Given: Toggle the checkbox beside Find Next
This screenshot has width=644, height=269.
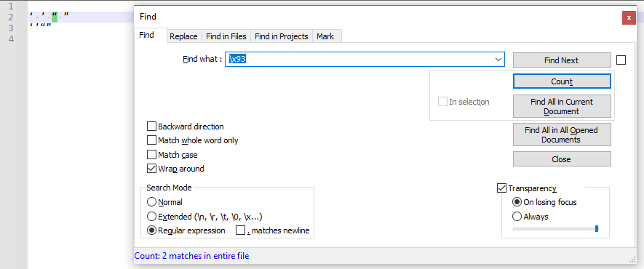Looking at the screenshot, I should coord(621,60).
